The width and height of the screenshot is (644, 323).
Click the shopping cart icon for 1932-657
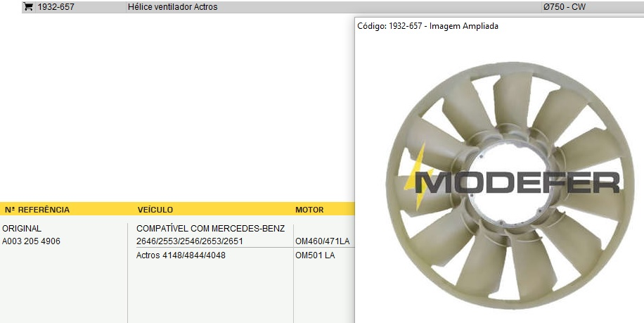point(28,7)
